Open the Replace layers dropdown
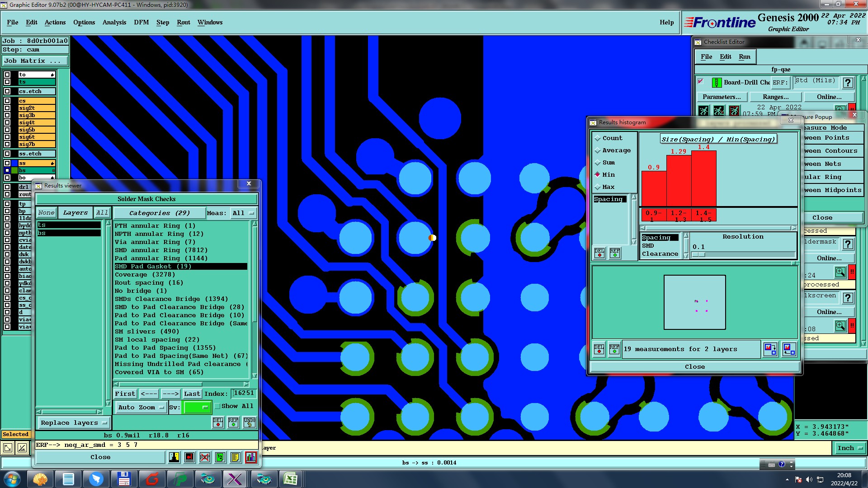 point(74,423)
